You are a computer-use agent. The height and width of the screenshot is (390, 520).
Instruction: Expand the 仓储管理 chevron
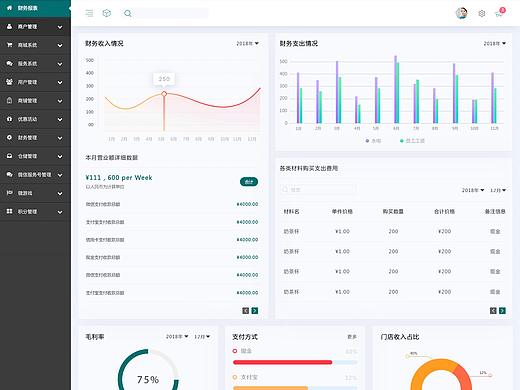point(60,156)
